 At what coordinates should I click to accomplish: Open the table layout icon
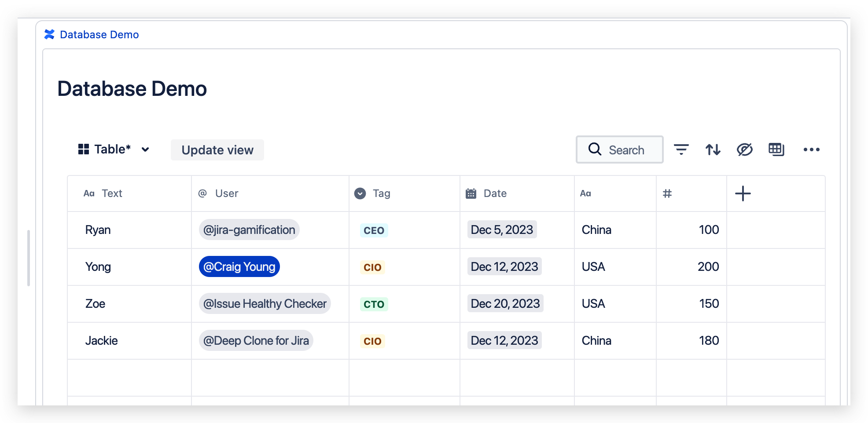click(776, 150)
